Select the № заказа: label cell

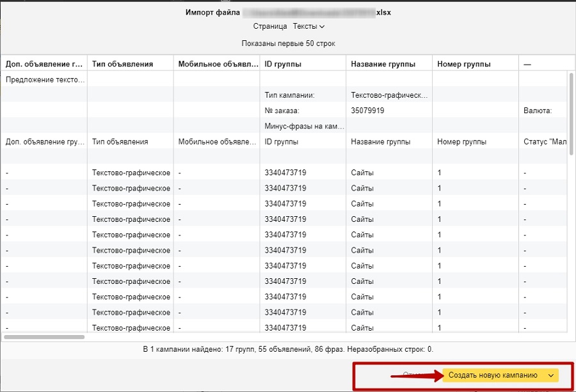(282, 111)
